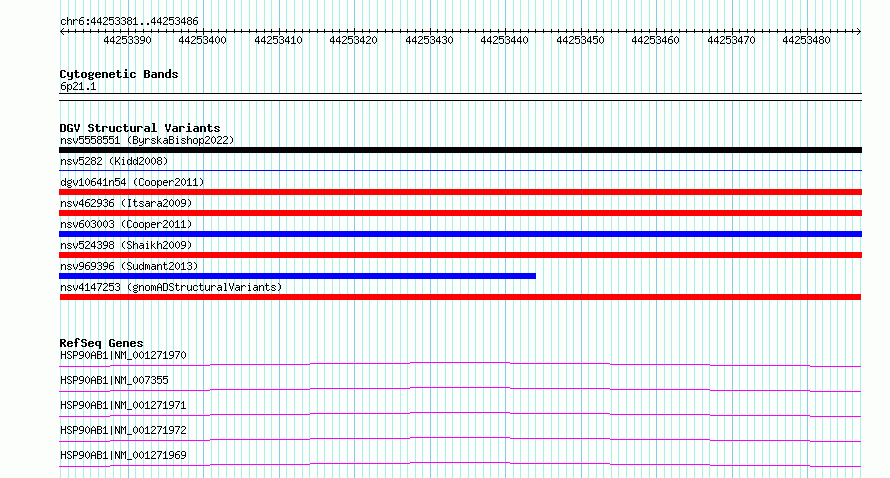The image size is (890, 478).
Task: Open the Cytogenetic Bands track heading
Action: pyautogui.click(x=119, y=74)
